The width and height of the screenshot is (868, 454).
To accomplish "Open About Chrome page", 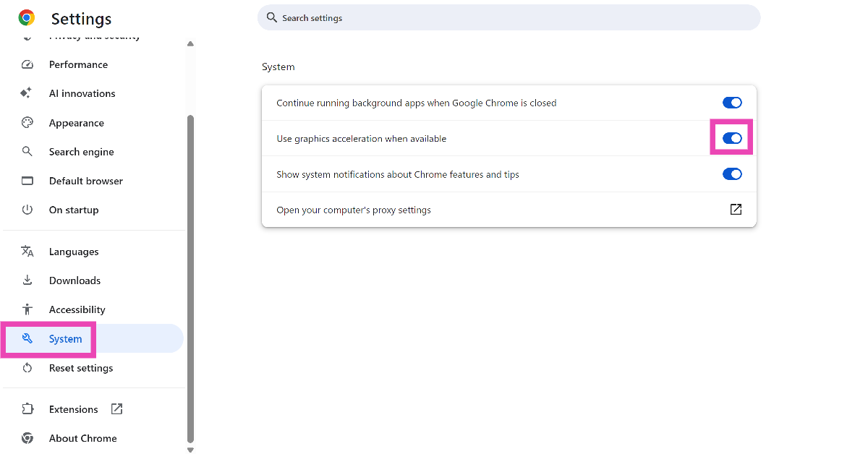I will point(82,438).
